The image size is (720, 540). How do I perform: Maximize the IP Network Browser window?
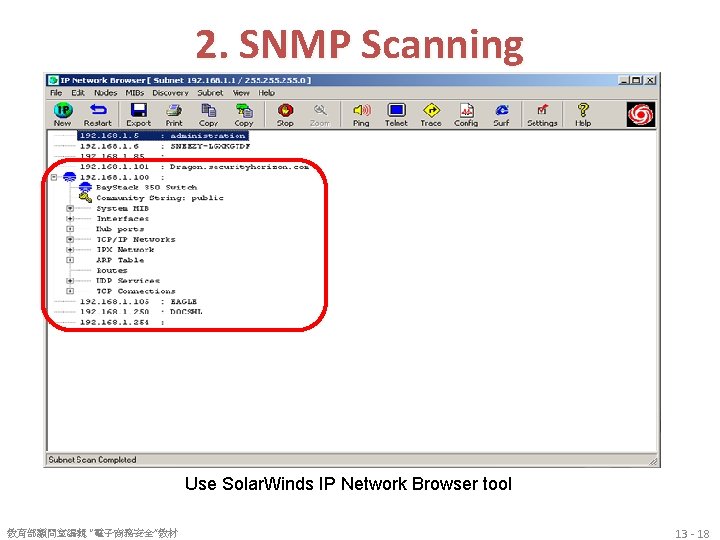(x=636, y=80)
